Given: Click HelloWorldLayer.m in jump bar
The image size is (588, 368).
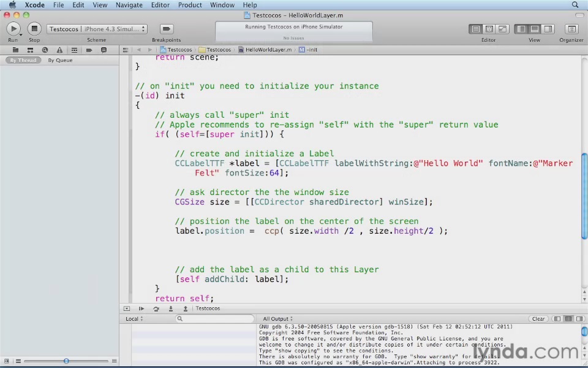Looking at the screenshot, I should coord(265,50).
